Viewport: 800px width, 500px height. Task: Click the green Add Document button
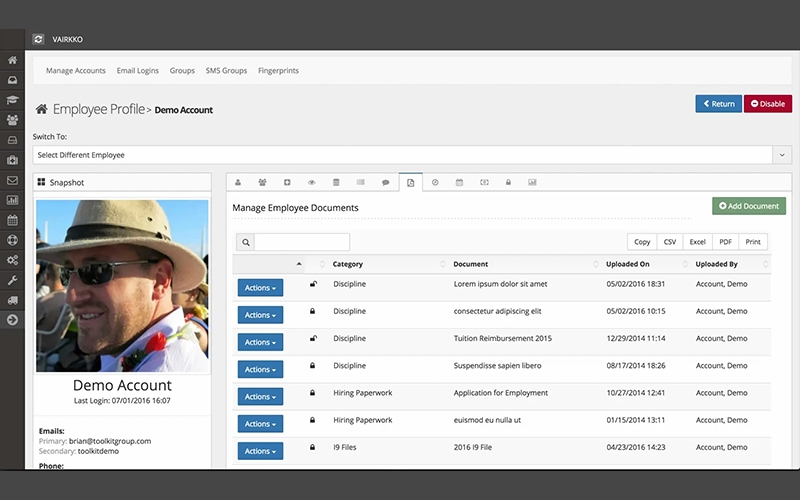coord(749,206)
